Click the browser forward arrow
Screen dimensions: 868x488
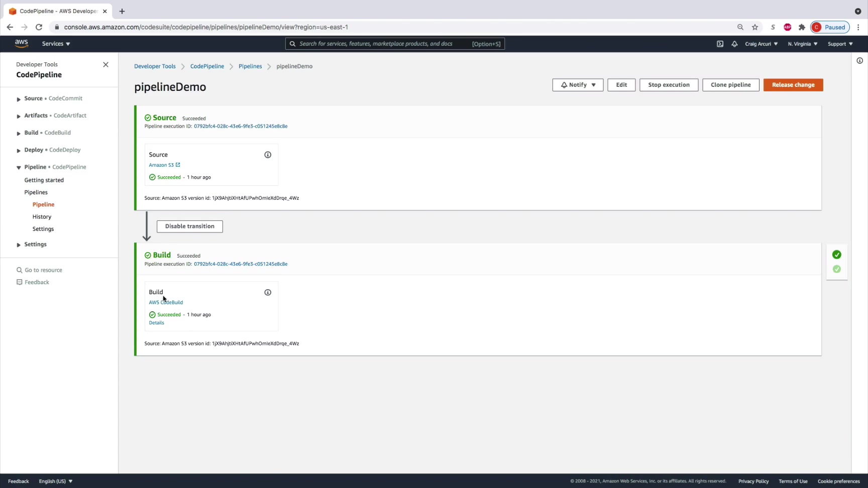pos(24,27)
